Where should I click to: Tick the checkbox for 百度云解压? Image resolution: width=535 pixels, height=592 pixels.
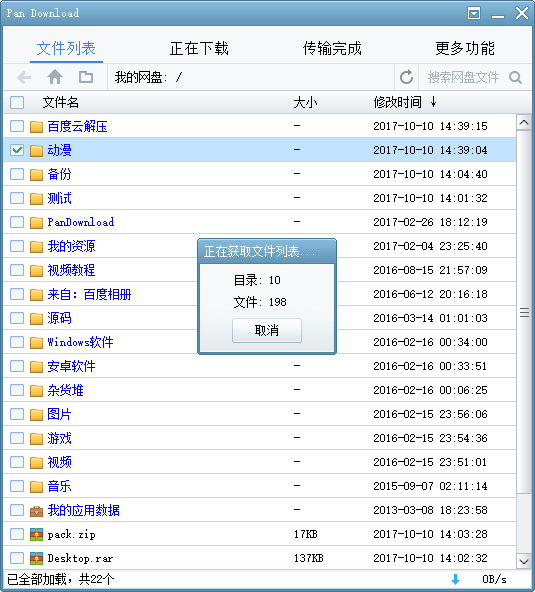[x=17, y=126]
